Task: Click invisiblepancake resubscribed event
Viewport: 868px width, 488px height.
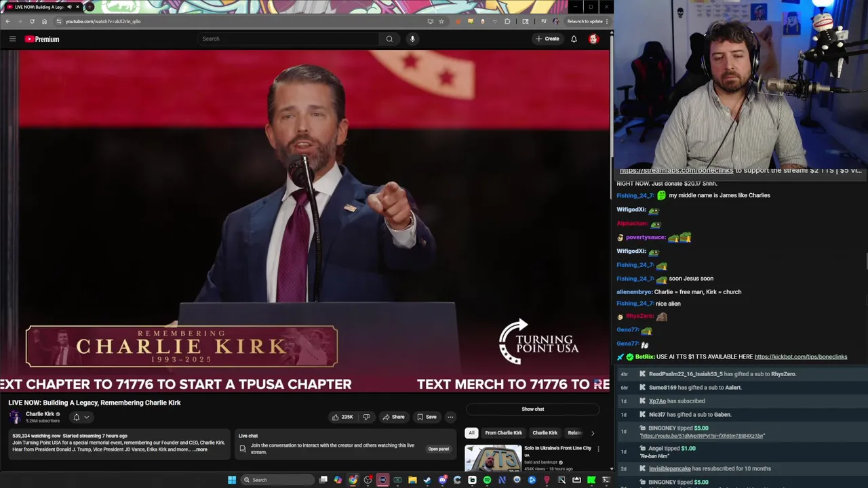Action: point(709,468)
